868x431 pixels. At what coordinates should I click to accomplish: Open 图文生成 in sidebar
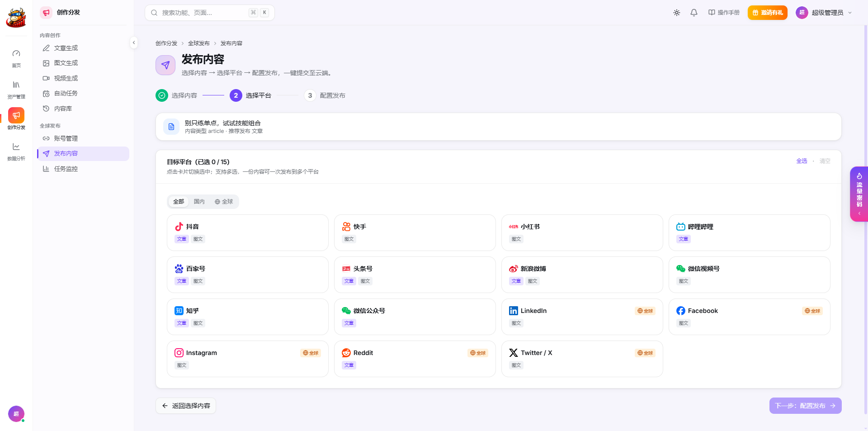tap(83, 63)
